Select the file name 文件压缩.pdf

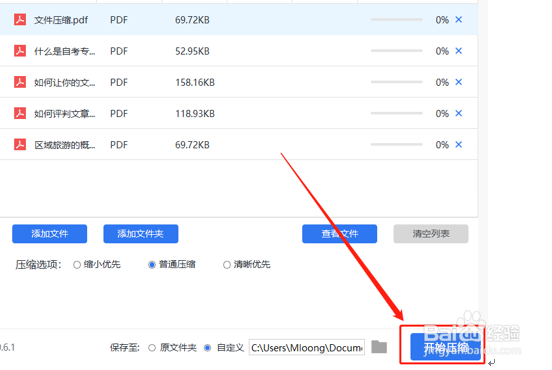[61, 20]
